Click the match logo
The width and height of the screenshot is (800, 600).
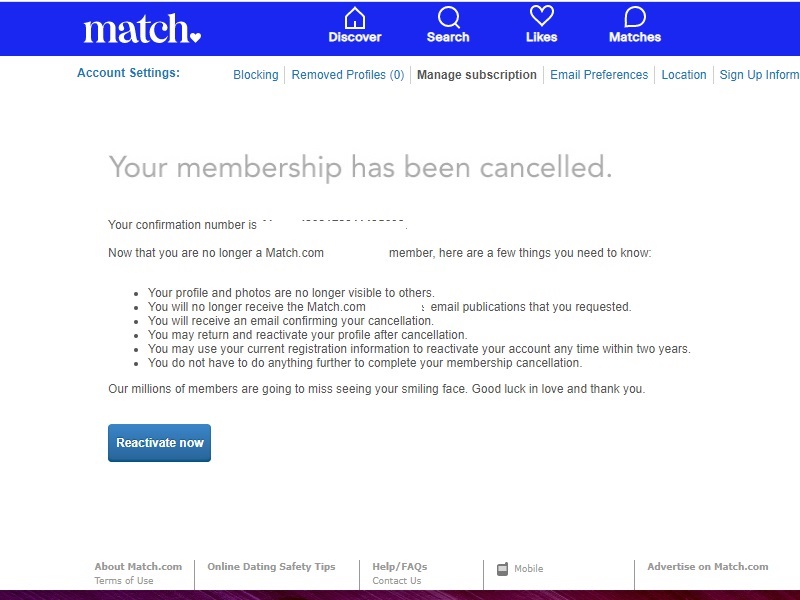[x=142, y=29]
